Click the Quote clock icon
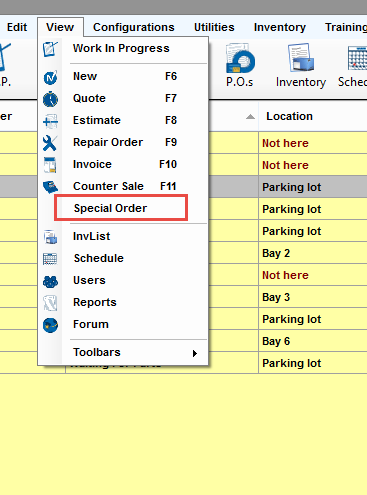The image size is (367, 495). pos(50,99)
